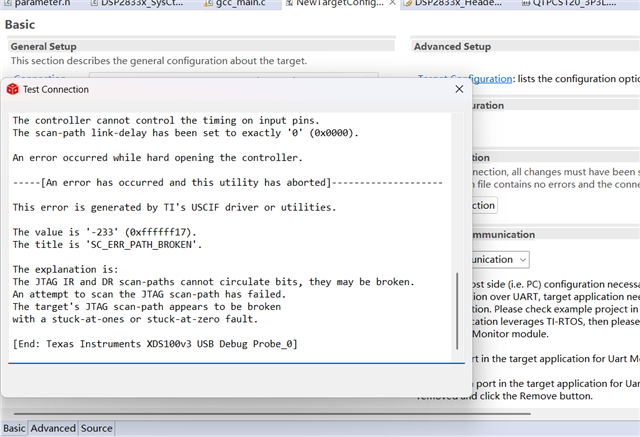The width and height of the screenshot is (640, 437).
Task: Click 'The JTAG IR and DR scan-paths cannot circulate bits' line
Action: pos(213,282)
